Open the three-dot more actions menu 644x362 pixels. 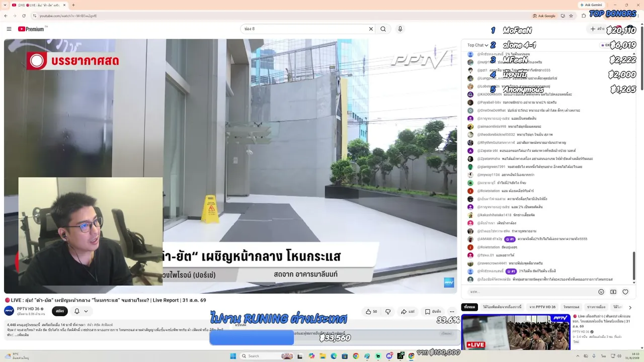coord(452,312)
